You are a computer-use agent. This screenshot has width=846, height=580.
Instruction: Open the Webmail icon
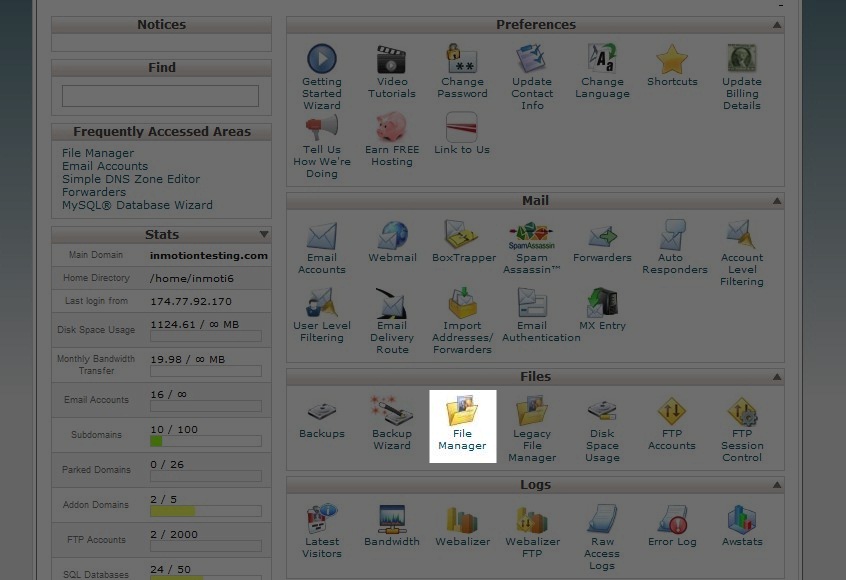[392, 235]
